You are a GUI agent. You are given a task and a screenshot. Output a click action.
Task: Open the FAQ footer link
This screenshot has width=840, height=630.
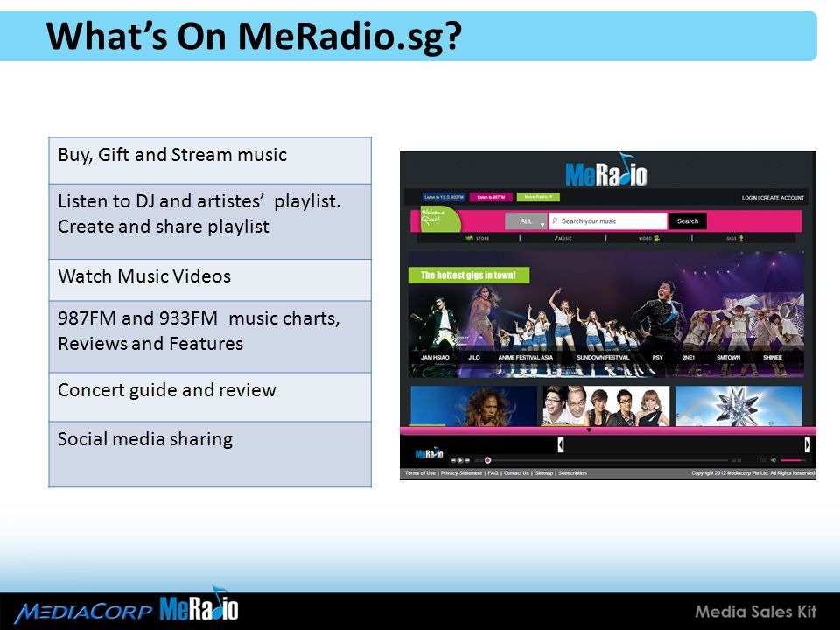pos(493,473)
